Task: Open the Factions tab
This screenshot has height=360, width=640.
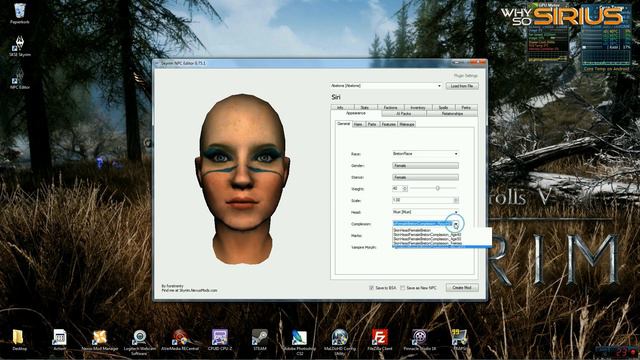Action: click(390, 108)
